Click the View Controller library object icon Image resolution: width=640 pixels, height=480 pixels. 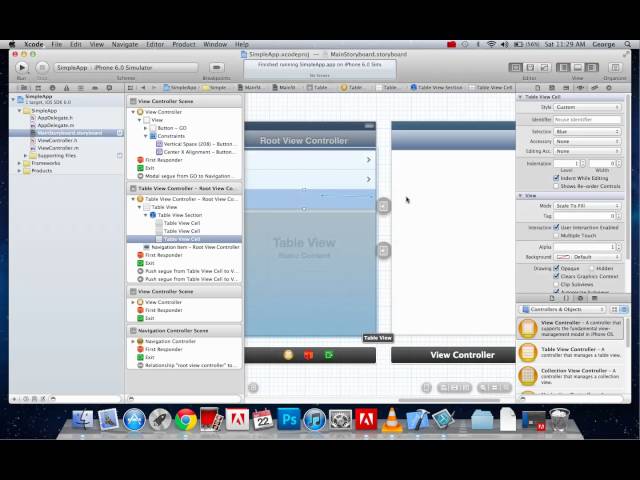pos(528,328)
